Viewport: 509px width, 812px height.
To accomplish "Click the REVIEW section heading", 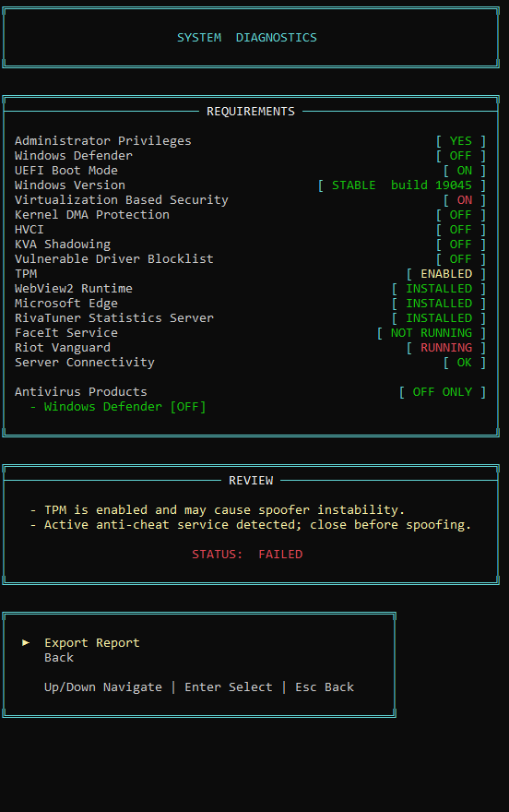I will pos(251,481).
